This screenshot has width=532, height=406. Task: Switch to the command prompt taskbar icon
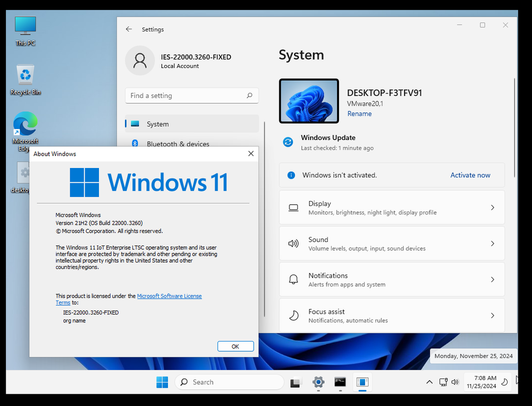[340, 382]
